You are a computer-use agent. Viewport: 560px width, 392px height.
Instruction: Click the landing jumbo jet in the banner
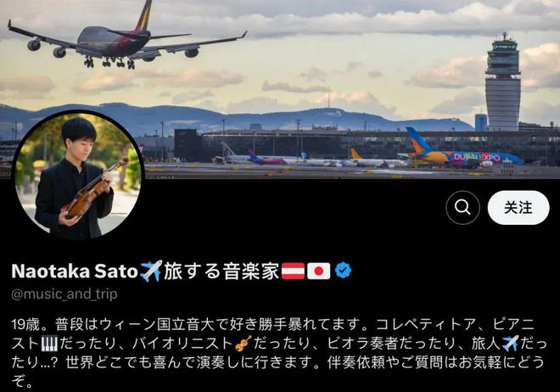tap(126, 37)
